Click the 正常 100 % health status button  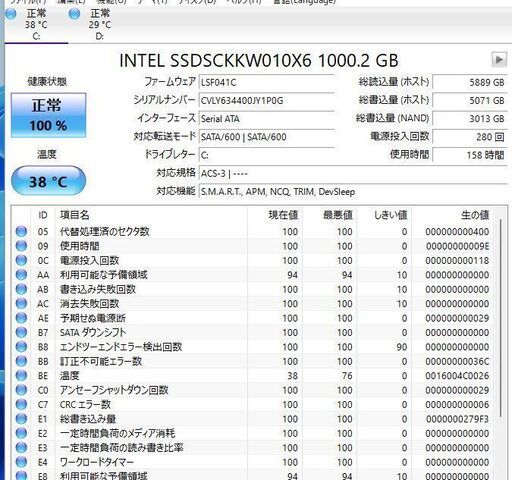(x=49, y=115)
